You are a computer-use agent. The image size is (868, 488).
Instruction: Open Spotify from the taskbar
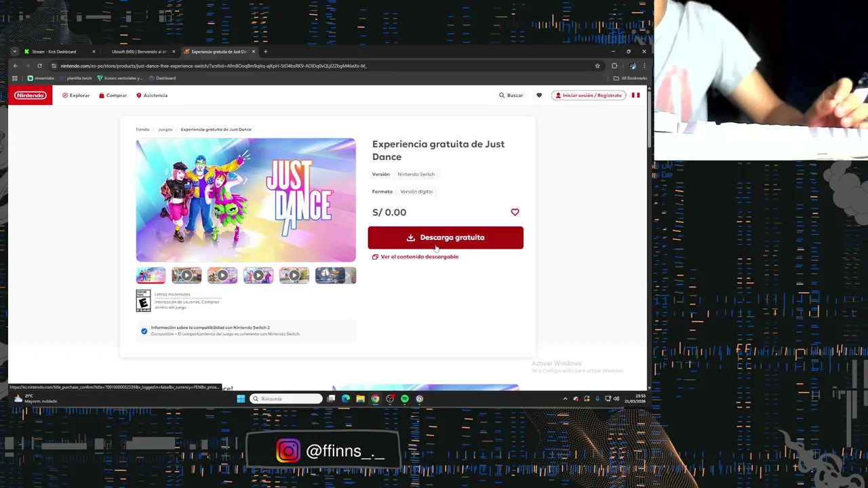click(x=405, y=399)
